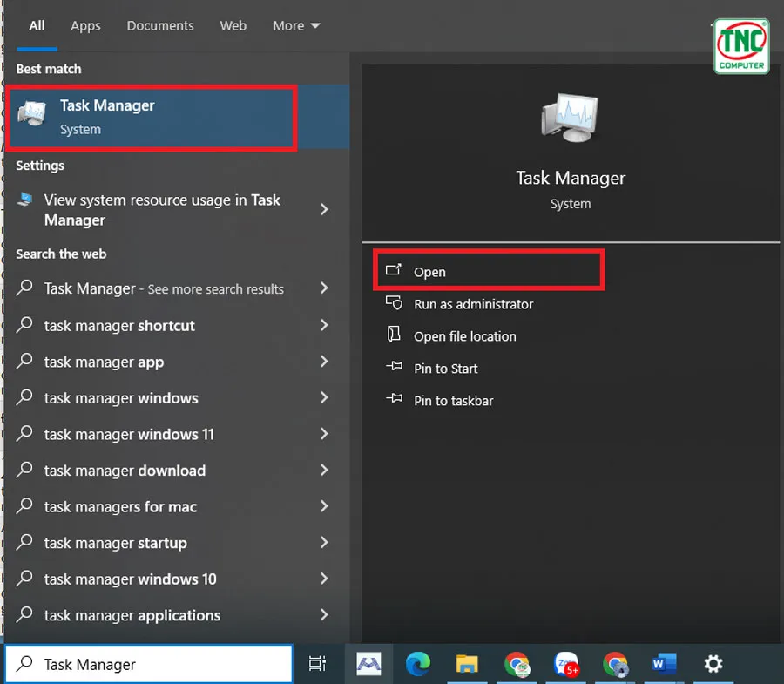This screenshot has height=684, width=784.
Task: Click search magnifier icon in the taskbar search box
Action: click(24, 663)
